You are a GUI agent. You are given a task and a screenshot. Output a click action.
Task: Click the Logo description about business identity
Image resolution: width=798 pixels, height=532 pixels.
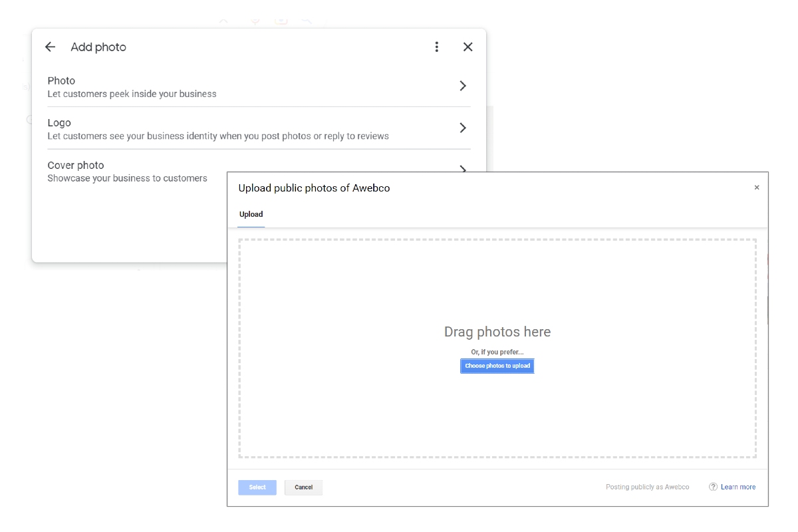218,136
